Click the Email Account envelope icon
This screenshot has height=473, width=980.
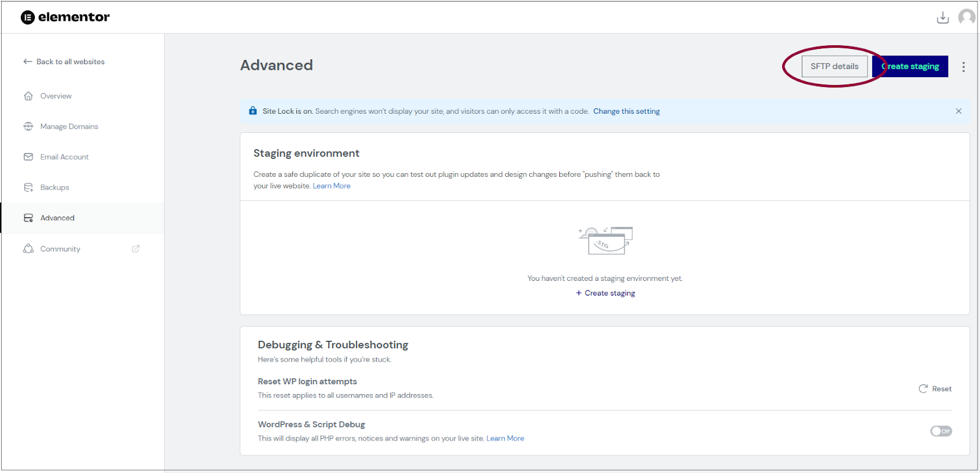tap(28, 157)
